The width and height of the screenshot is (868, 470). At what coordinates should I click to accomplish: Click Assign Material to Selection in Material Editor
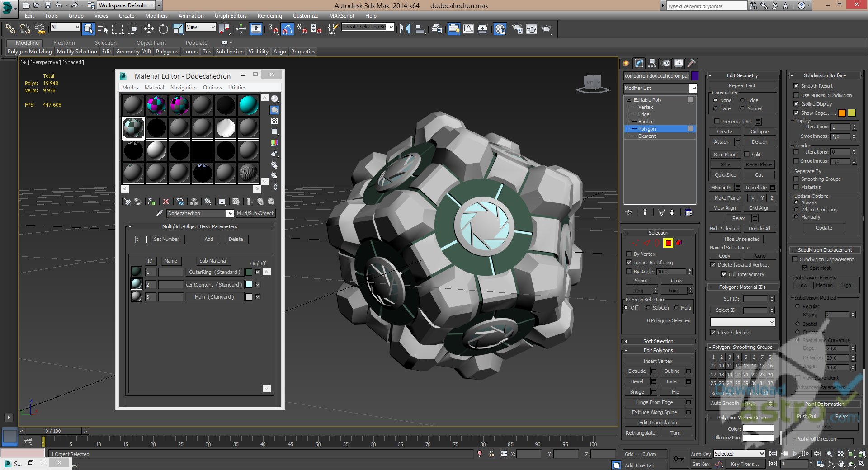(x=151, y=202)
